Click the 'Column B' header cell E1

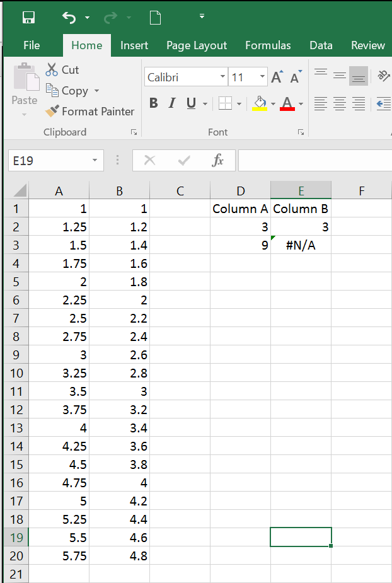tap(301, 209)
